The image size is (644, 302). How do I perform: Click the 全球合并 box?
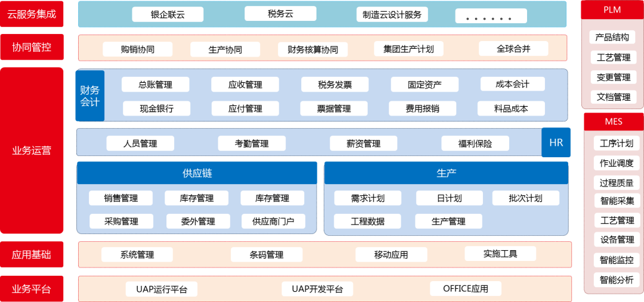[x=513, y=49]
